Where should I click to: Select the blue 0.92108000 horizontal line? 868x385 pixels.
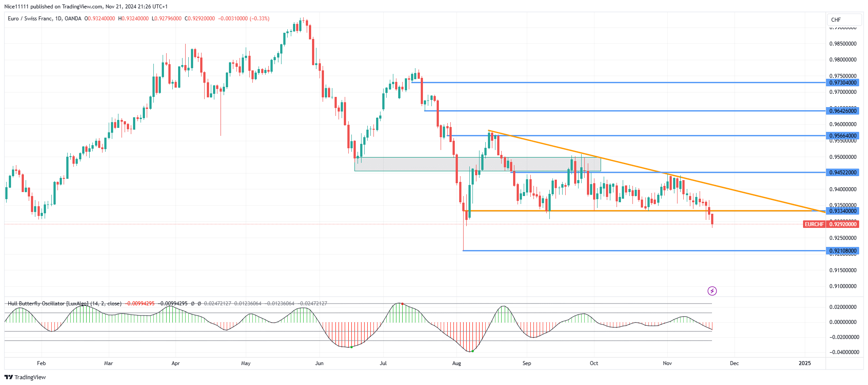[644, 250]
